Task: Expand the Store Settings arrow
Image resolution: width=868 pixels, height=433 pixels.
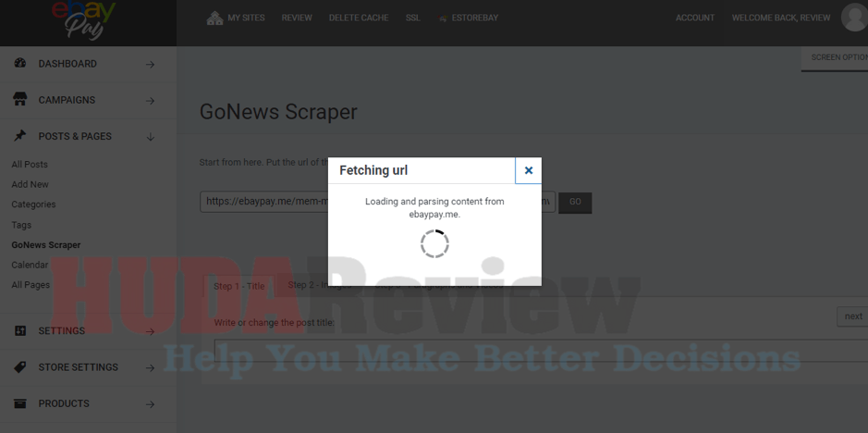Action: pos(150,367)
